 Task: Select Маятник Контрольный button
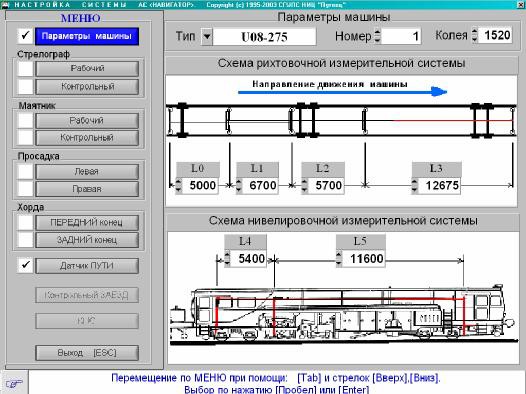(x=87, y=137)
